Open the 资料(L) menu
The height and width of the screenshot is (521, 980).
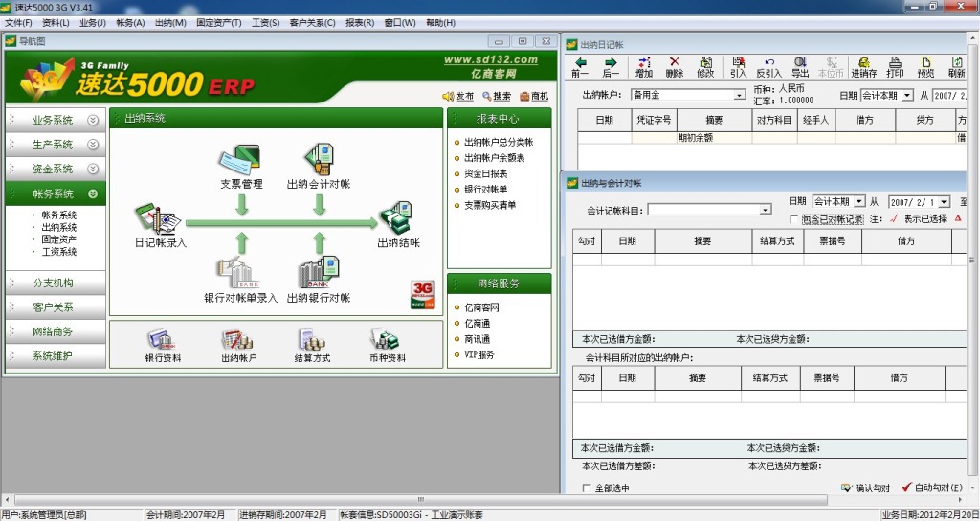coord(56,23)
